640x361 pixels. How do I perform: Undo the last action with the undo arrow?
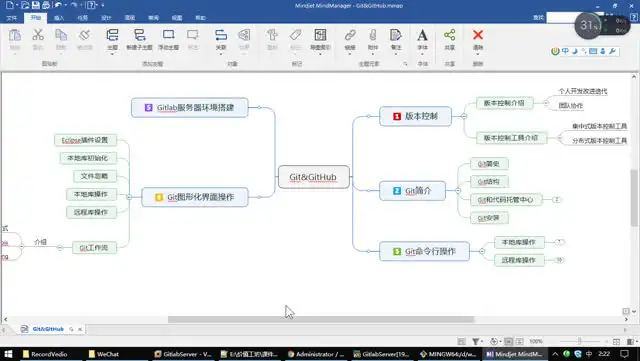(x=58, y=5)
